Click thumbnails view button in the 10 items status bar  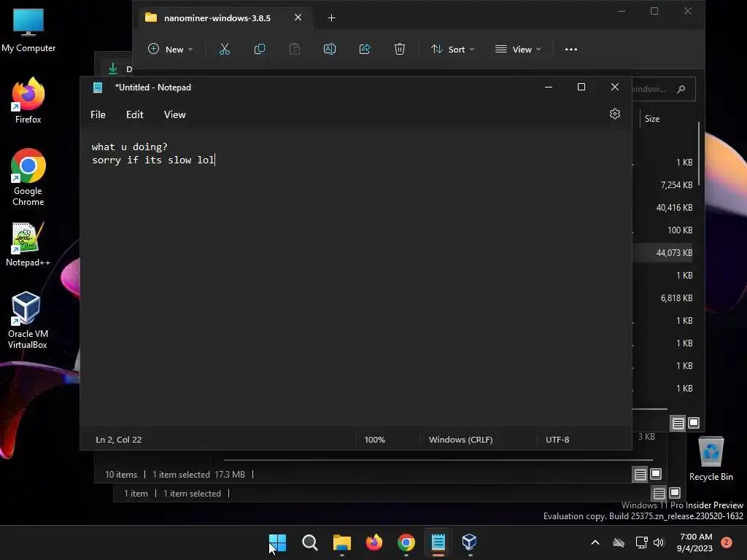tap(656, 474)
